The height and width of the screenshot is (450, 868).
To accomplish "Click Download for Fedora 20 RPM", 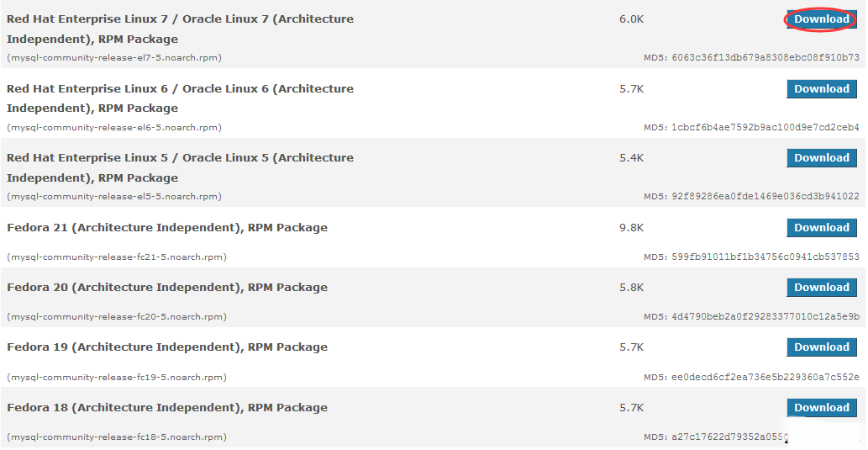I will click(x=821, y=288).
